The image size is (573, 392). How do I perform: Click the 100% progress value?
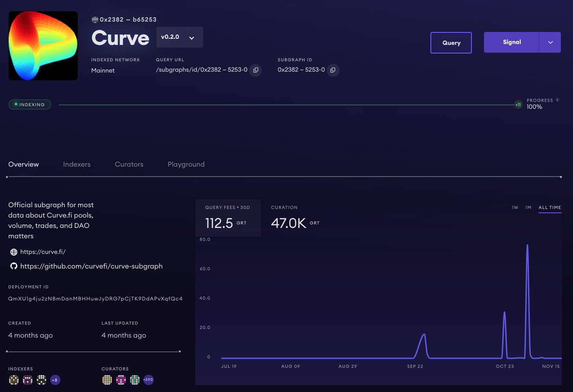(535, 107)
